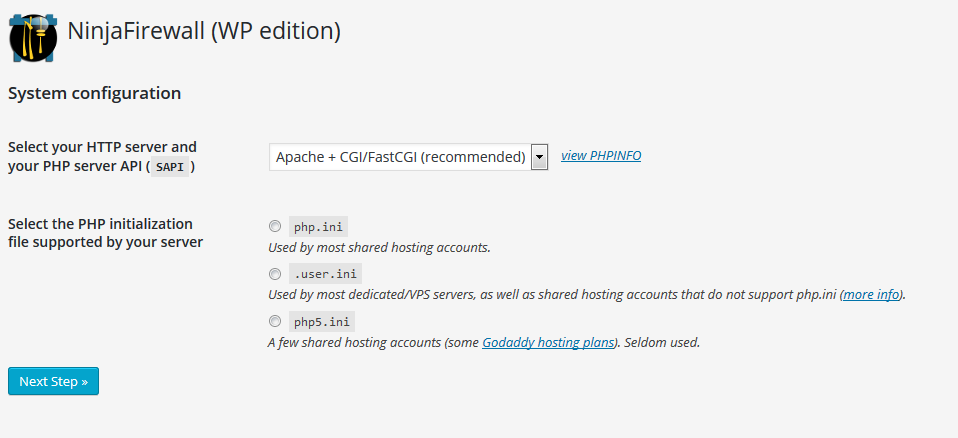Open the Godaddy hosting plans link
Image resolution: width=958 pixels, height=438 pixels.
coord(548,342)
